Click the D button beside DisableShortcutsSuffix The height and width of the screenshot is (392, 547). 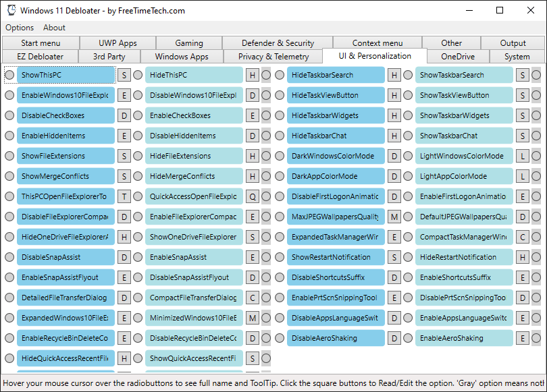pyautogui.click(x=394, y=277)
